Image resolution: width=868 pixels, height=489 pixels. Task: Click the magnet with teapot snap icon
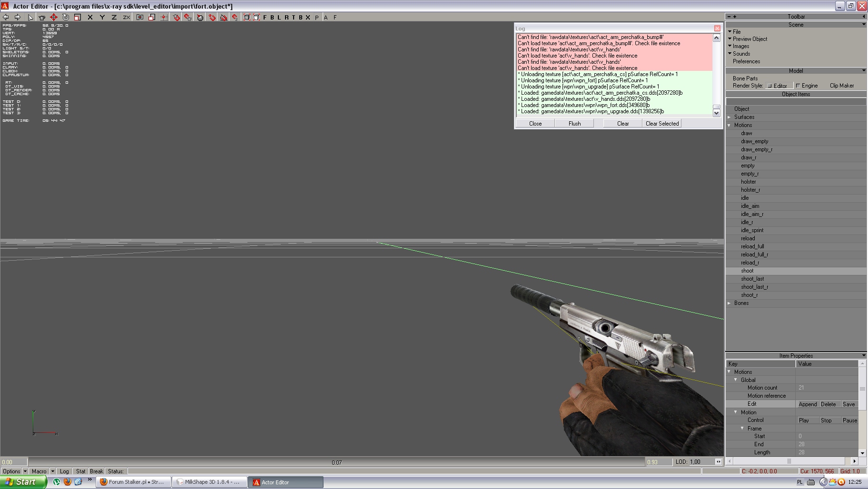tap(188, 17)
